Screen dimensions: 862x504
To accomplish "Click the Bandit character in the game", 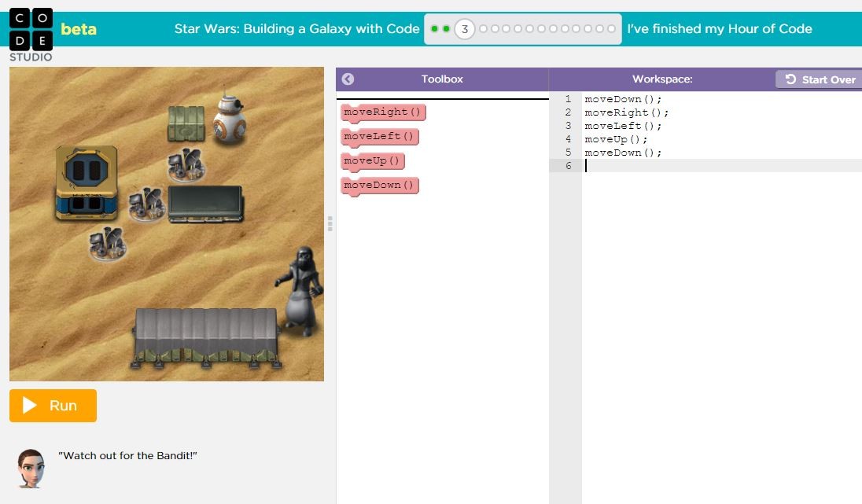I will click(300, 291).
